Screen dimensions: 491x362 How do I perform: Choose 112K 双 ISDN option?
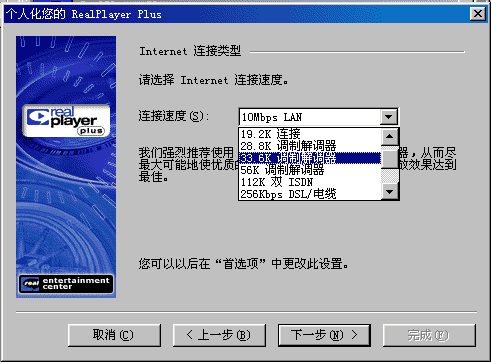(x=310, y=182)
